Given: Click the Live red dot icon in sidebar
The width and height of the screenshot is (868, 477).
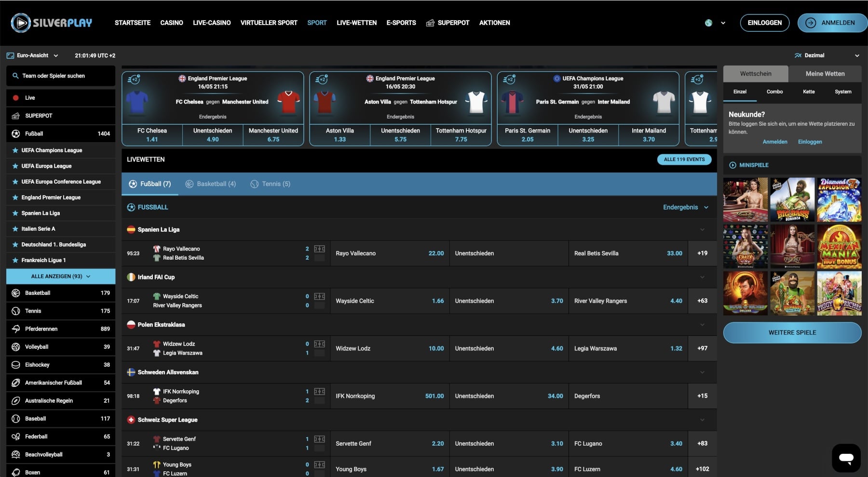Looking at the screenshot, I should pyautogui.click(x=15, y=98).
